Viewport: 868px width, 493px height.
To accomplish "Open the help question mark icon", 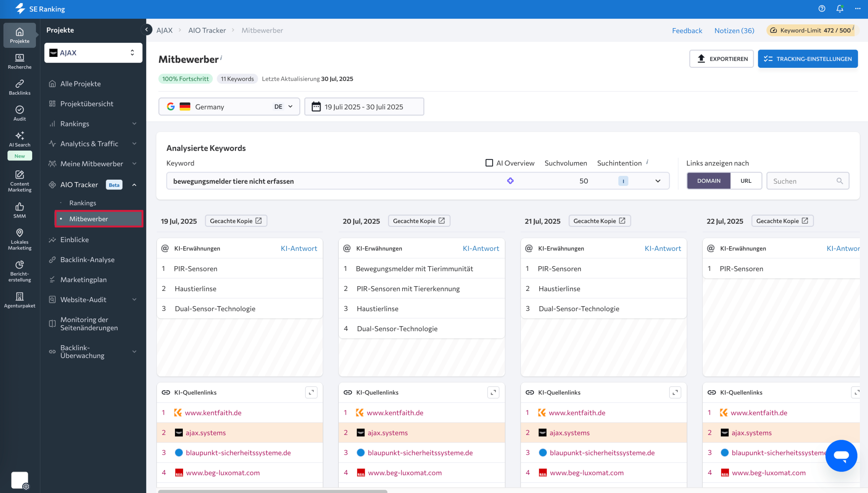I will tap(822, 9).
